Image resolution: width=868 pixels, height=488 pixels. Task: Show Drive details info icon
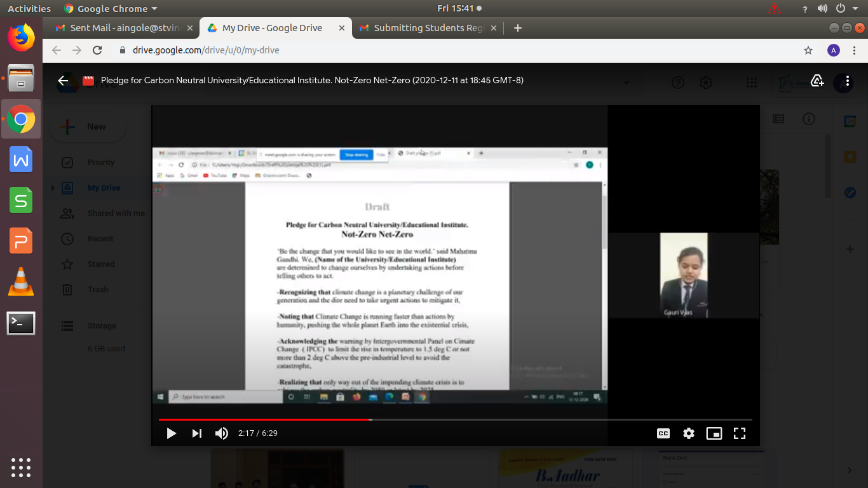point(808,119)
